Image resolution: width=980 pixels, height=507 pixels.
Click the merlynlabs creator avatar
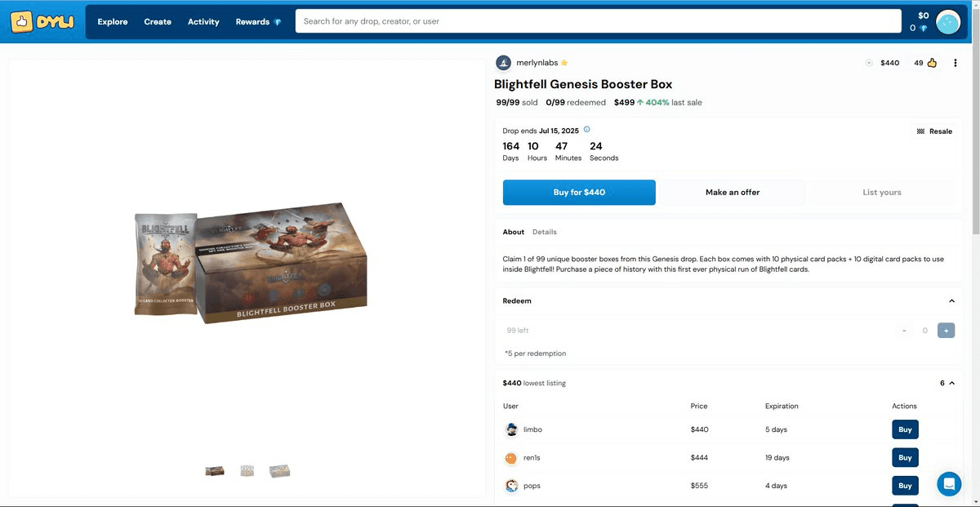coord(504,63)
